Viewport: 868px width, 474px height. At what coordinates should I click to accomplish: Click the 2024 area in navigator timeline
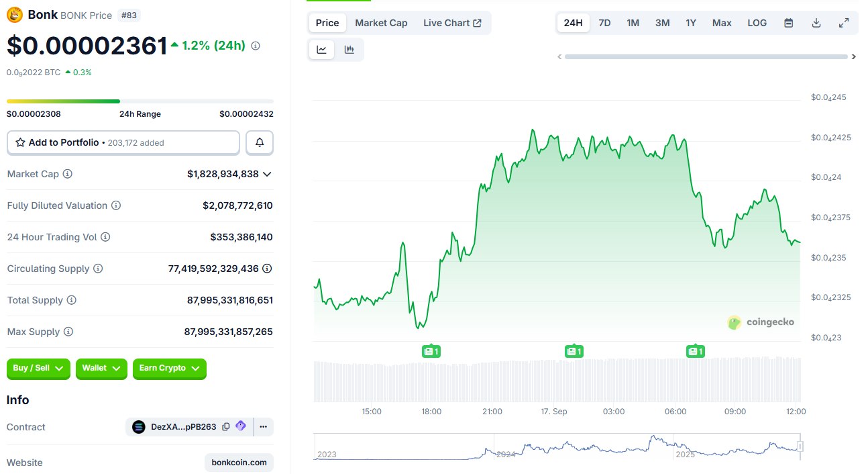coord(506,455)
